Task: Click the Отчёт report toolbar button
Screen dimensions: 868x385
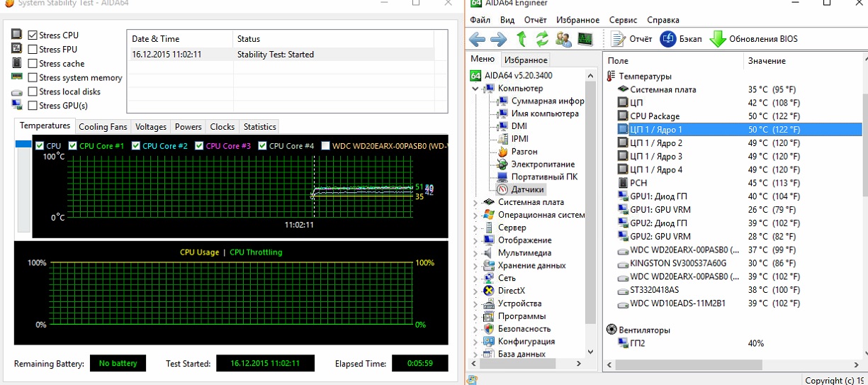Action: click(x=631, y=39)
